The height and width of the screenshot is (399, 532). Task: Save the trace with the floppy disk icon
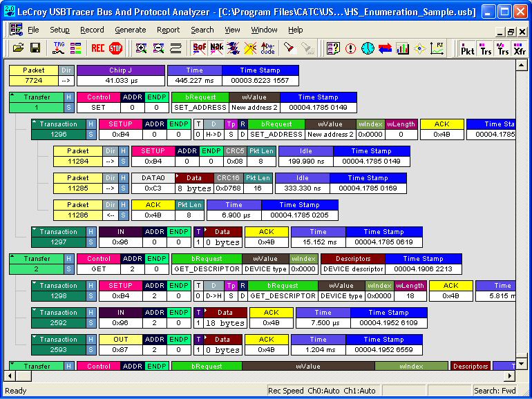pos(35,48)
